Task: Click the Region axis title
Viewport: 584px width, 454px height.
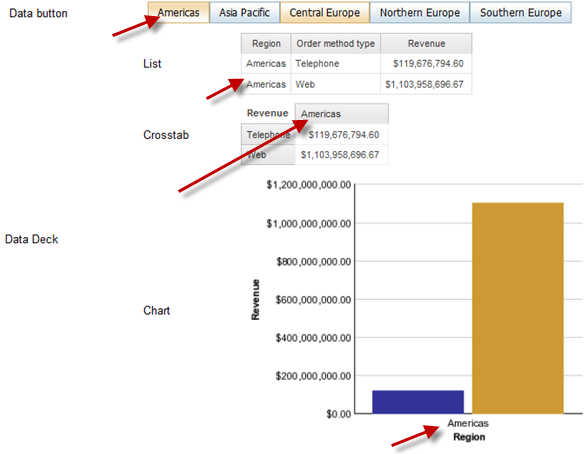Action: click(x=469, y=437)
